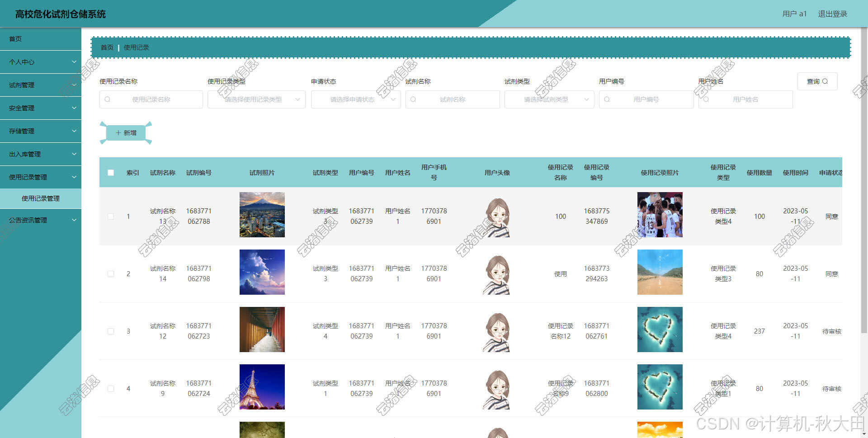Open Eiffel Tower reagent photo in row 4

(x=262, y=387)
